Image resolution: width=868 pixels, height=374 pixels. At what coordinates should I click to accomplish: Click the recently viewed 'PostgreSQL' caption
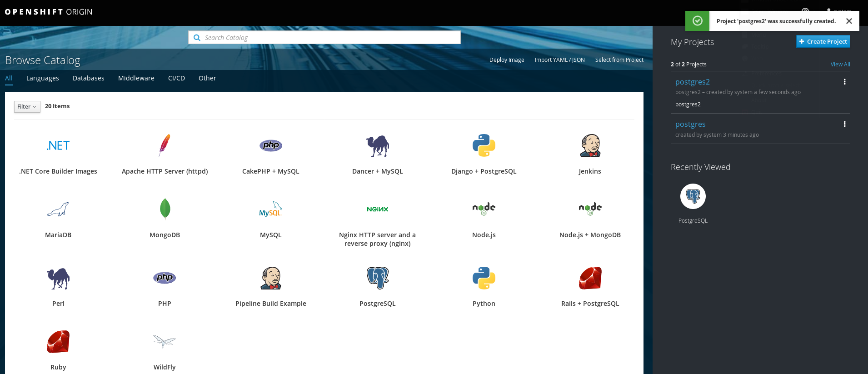pos(693,221)
